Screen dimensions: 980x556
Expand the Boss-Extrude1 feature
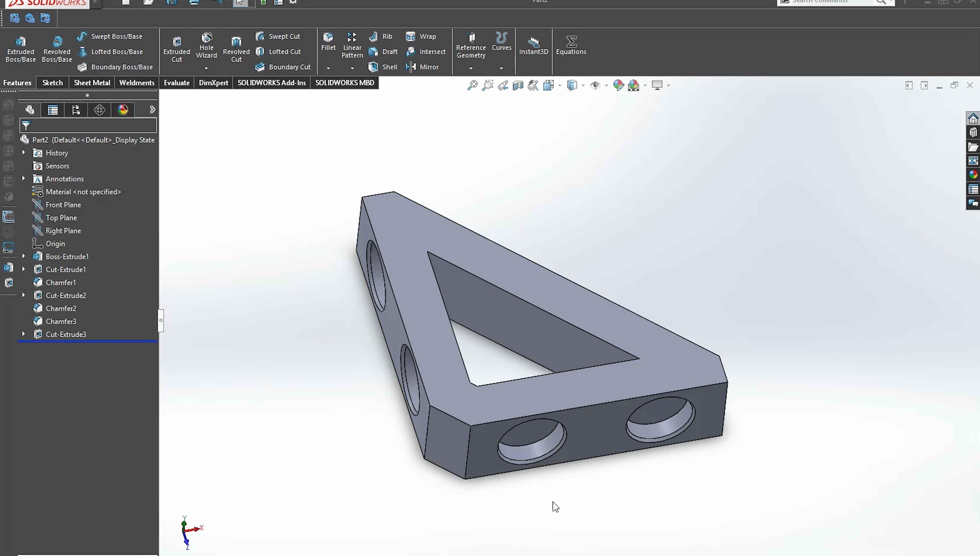pos(24,256)
